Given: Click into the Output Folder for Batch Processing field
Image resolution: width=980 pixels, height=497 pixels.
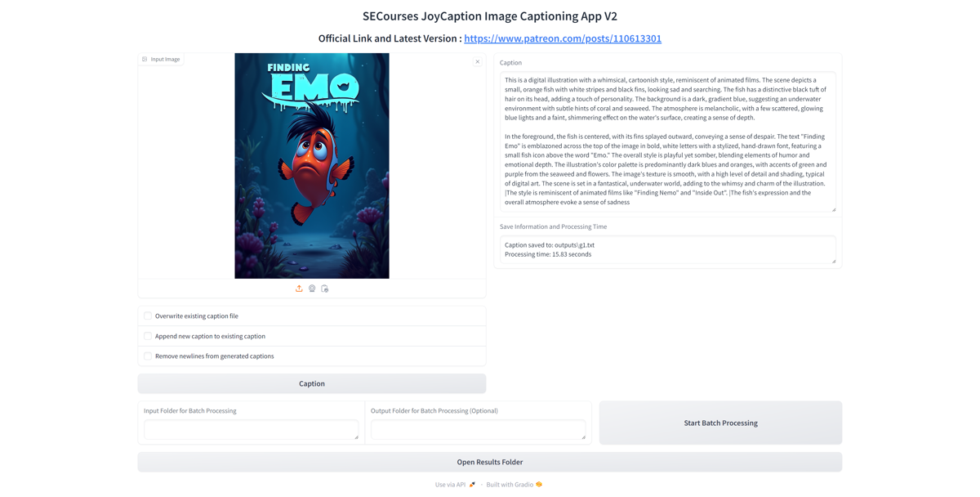Looking at the screenshot, I should point(478,429).
